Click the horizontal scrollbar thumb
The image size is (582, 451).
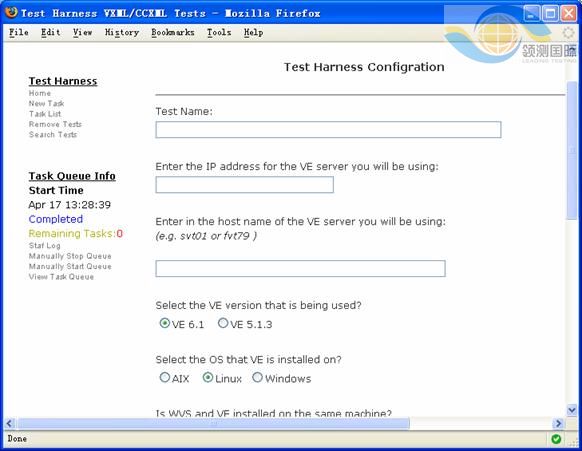[x=213, y=423]
